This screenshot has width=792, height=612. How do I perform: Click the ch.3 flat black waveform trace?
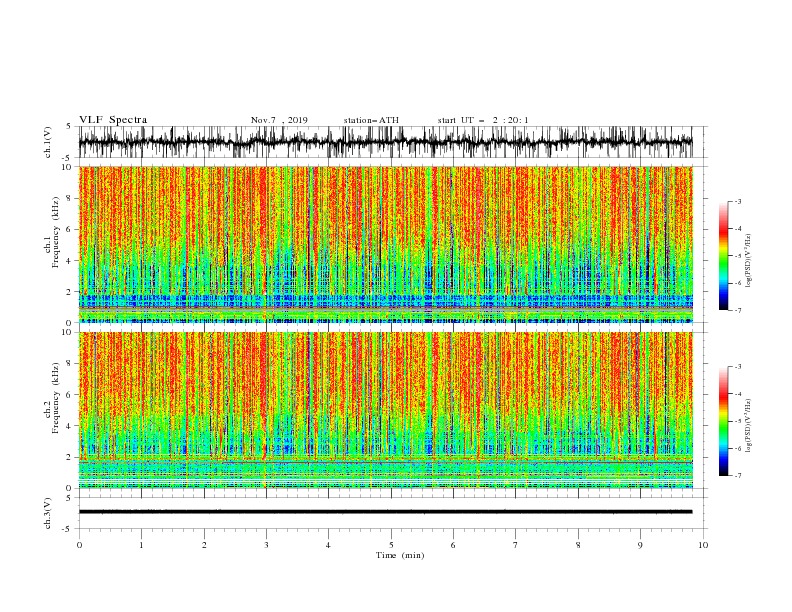click(385, 512)
